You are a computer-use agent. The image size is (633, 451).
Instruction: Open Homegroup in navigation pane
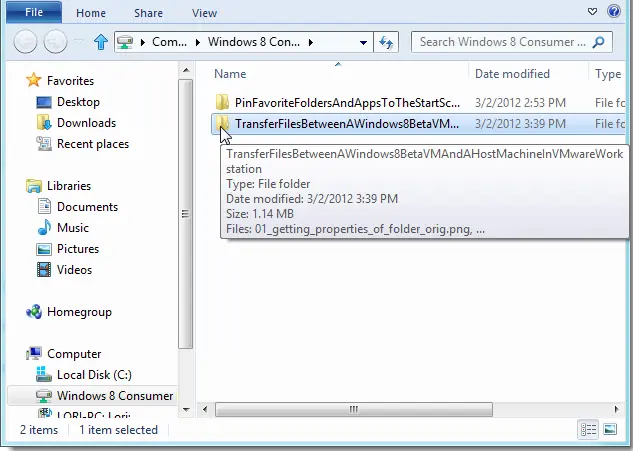[79, 312]
